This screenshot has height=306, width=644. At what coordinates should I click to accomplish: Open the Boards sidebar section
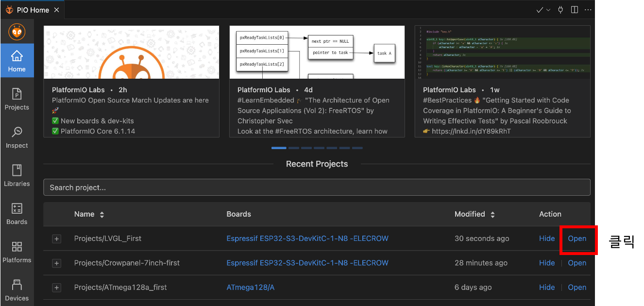(x=17, y=214)
